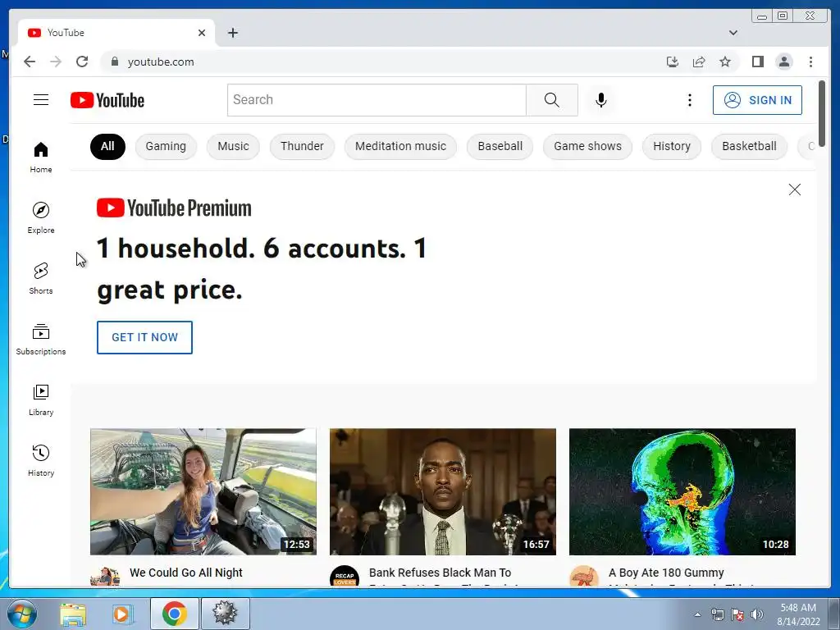Click the browser back arrow
The height and width of the screenshot is (630, 840).
(x=30, y=62)
